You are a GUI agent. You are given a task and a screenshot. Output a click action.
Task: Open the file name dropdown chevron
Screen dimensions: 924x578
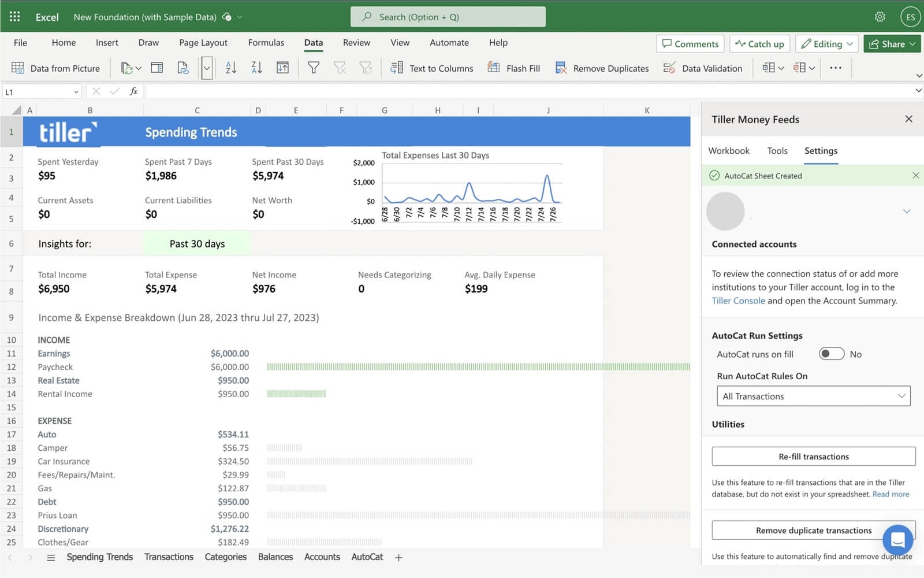click(240, 17)
